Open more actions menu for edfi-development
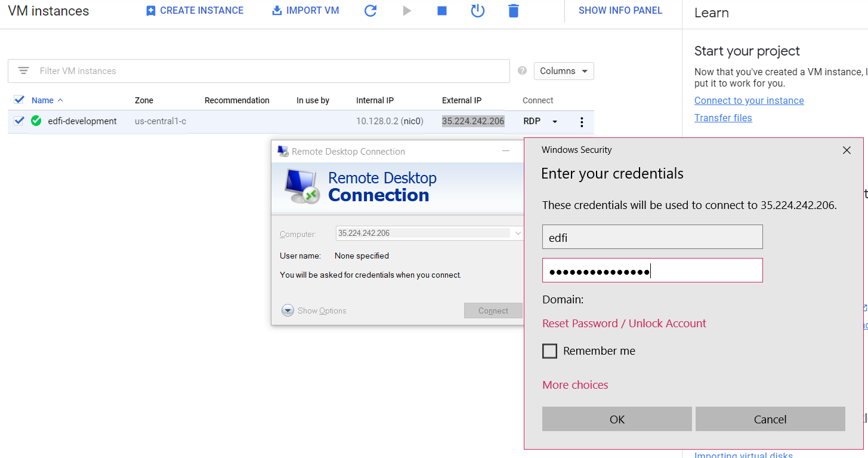The height and width of the screenshot is (458, 868). [582, 122]
